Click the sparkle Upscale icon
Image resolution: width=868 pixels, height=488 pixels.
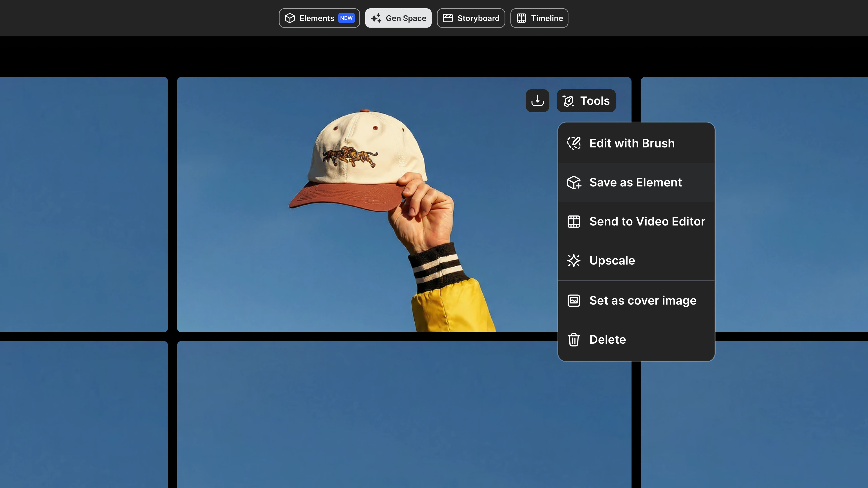573,260
